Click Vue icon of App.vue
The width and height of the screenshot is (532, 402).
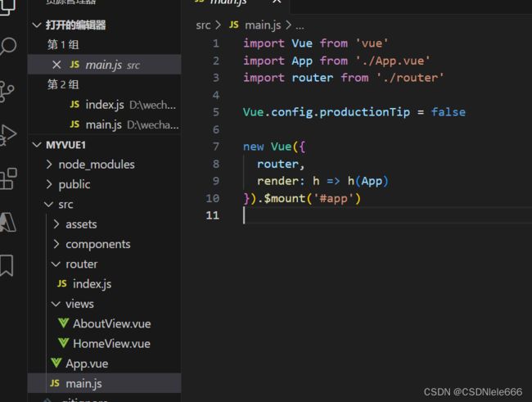pos(56,363)
